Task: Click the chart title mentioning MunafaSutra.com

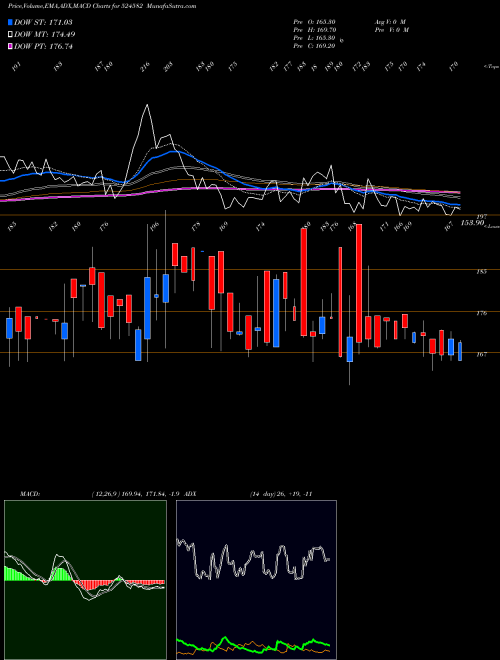Action: coord(102,6)
